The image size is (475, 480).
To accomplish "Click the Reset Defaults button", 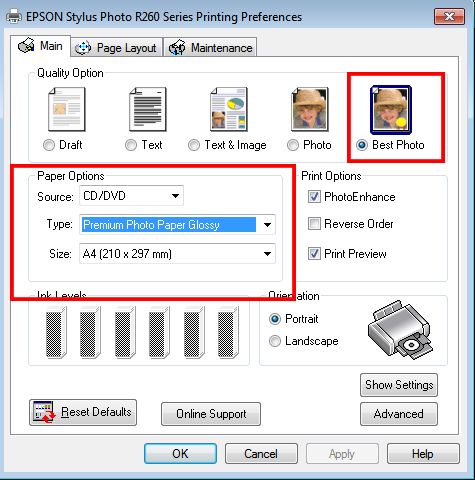I will point(83,412).
